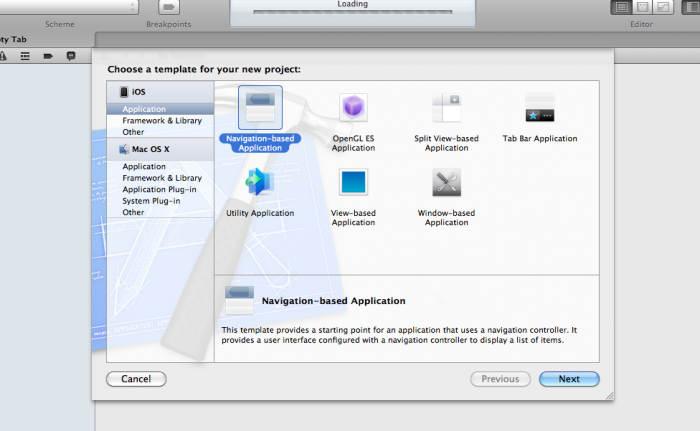Cancel the new project dialog
Image resolution: width=700 pixels, height=431 pixels.
(136, 379)
